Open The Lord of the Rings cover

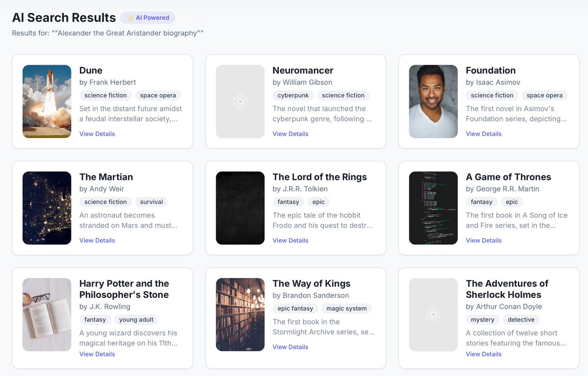240,208
